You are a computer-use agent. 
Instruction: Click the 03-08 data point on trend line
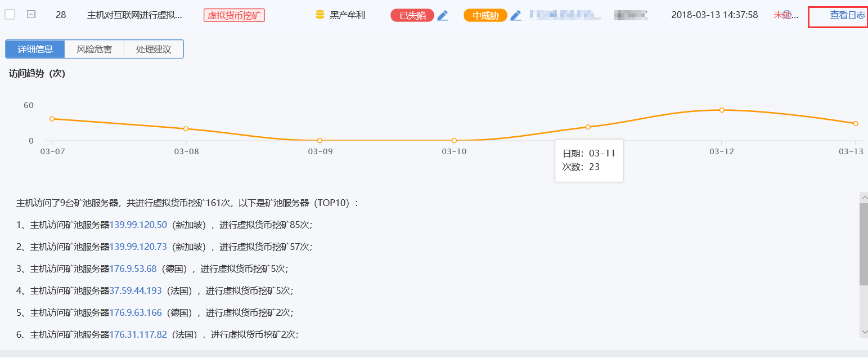pos(186,129)
